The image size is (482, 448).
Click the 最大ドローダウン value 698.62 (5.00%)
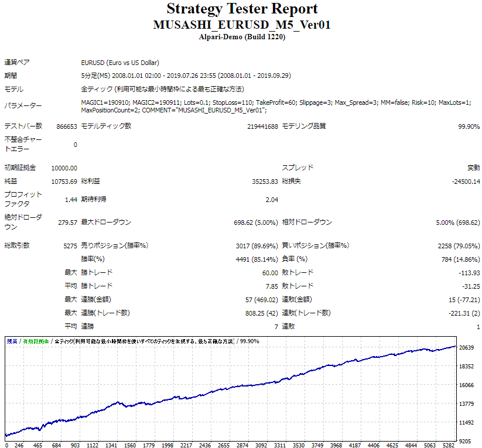(x=256, y=223)
